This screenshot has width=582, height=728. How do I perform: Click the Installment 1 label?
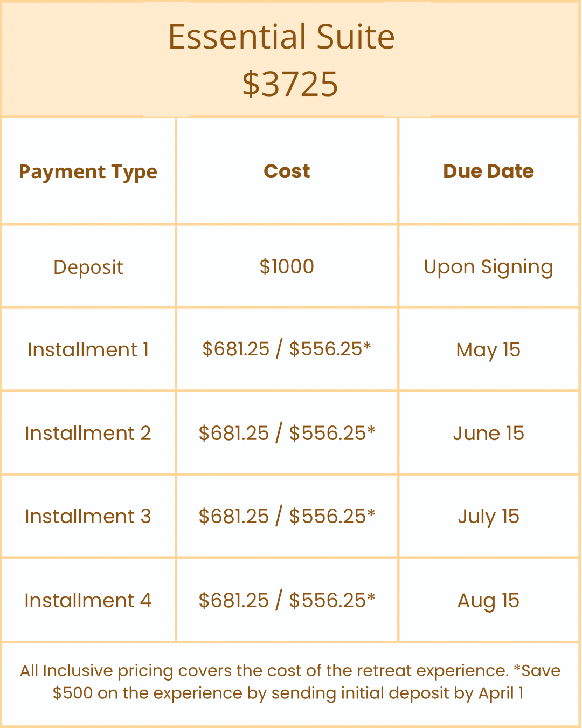[x=88, y=349]
